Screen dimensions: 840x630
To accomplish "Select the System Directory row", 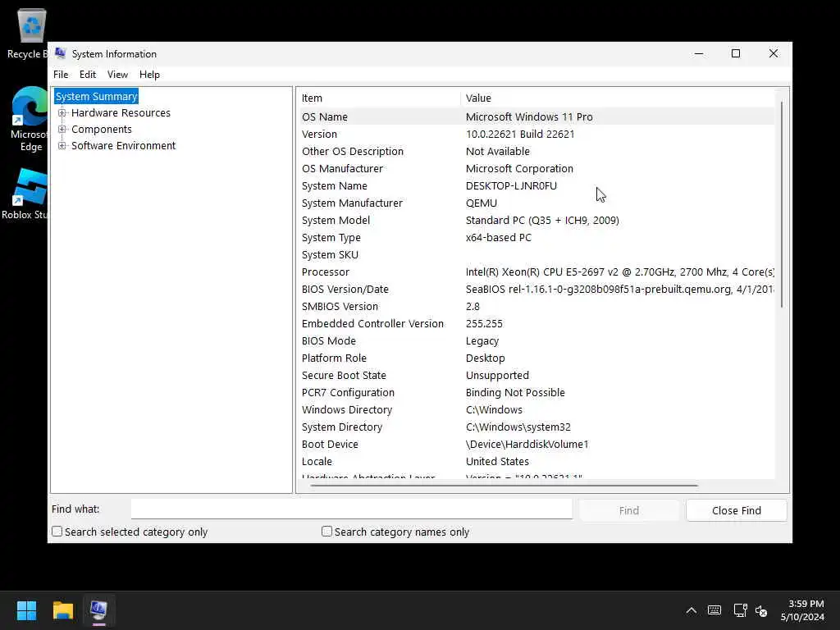I will (x=536, y=427).
